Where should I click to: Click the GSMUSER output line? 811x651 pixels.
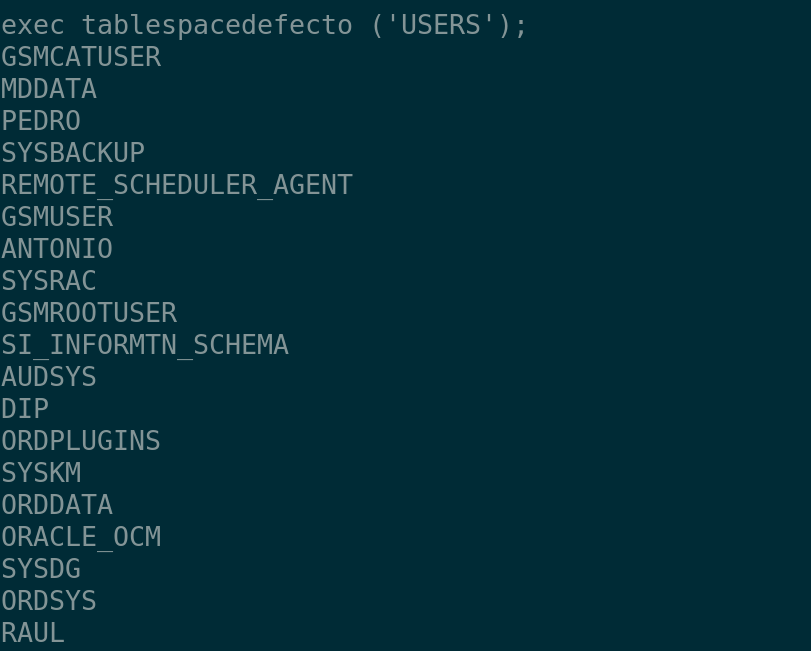[57, 217]
